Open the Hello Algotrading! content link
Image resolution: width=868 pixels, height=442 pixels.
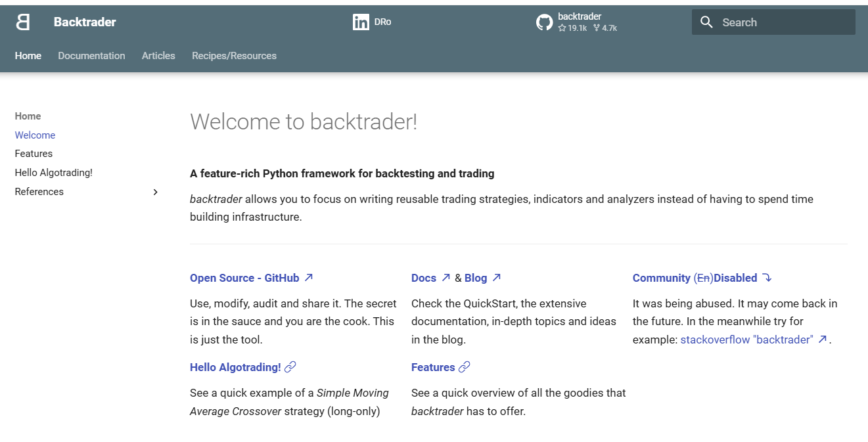[235, 367]
